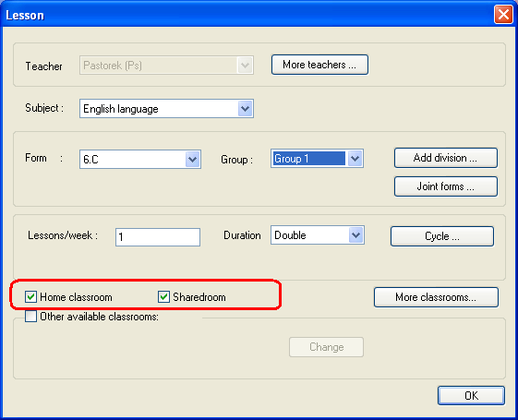
Task: Open the Duration dropdown arrow
Action: coord(355,235)
